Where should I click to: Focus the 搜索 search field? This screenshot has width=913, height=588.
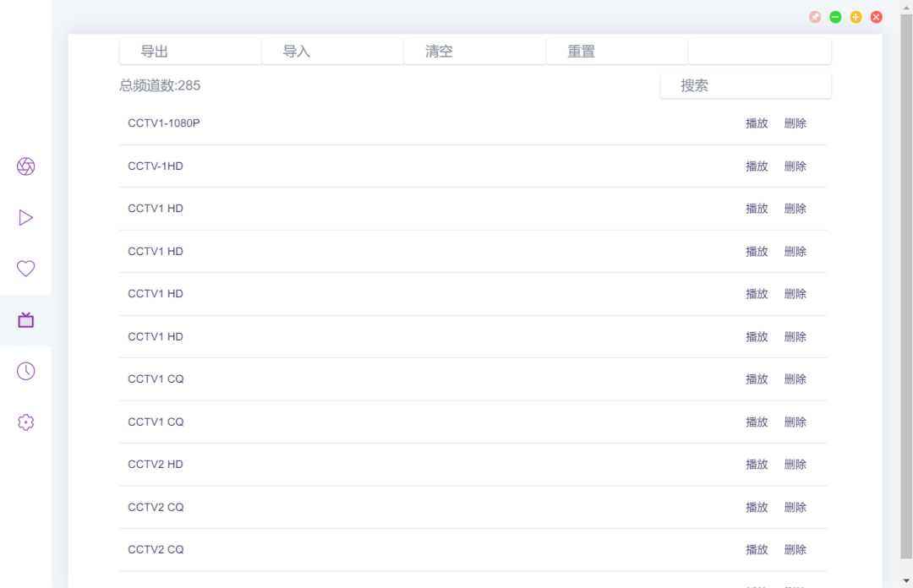point(746,85)
